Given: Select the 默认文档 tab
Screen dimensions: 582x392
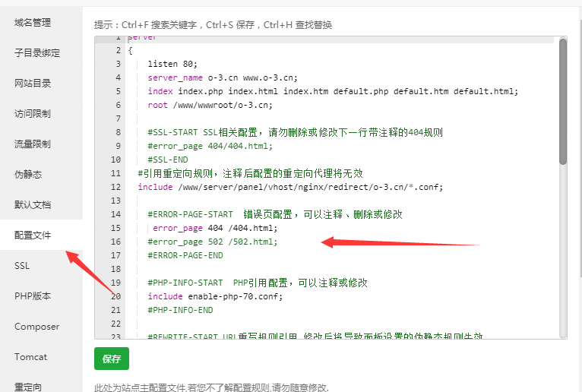Looking at the screenshot, I should coord(33,205).
